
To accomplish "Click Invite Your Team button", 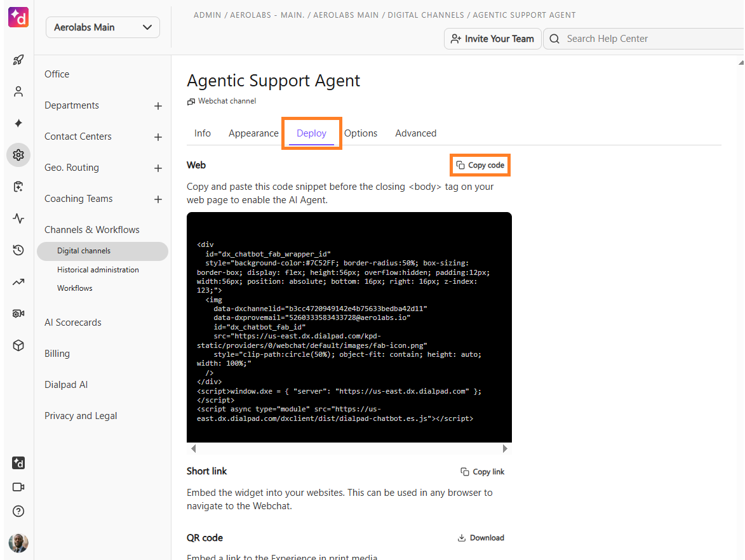I will tap(493, 39).
